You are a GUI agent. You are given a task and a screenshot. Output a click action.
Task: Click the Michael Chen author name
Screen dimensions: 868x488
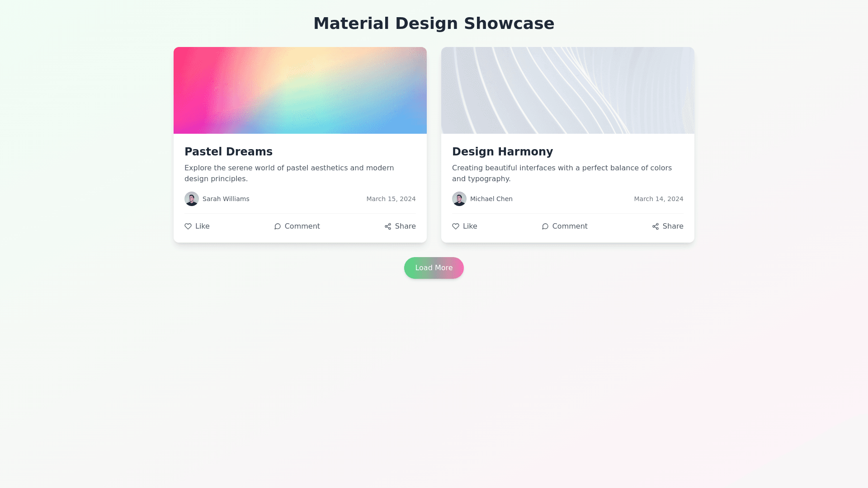pos(491,199)
